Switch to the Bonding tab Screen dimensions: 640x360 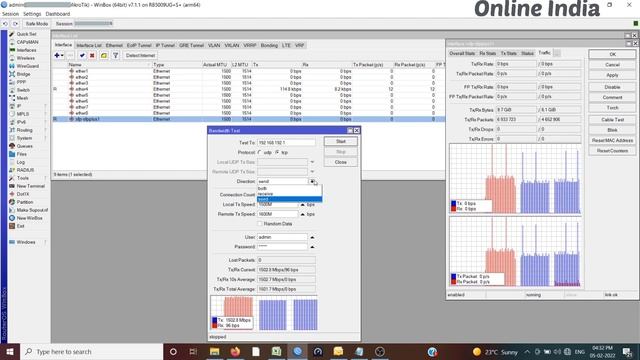269,45
